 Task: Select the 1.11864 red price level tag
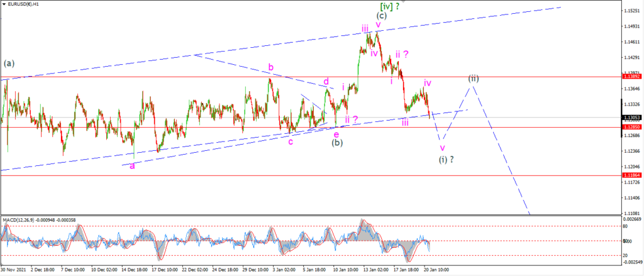(x=630, y=175)
